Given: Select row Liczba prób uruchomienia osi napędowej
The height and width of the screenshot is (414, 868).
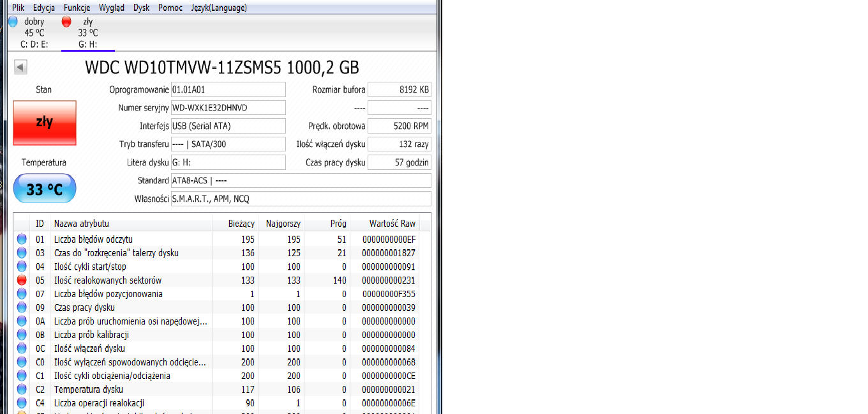Looking at the screenshot, I should tap(216, 321).
